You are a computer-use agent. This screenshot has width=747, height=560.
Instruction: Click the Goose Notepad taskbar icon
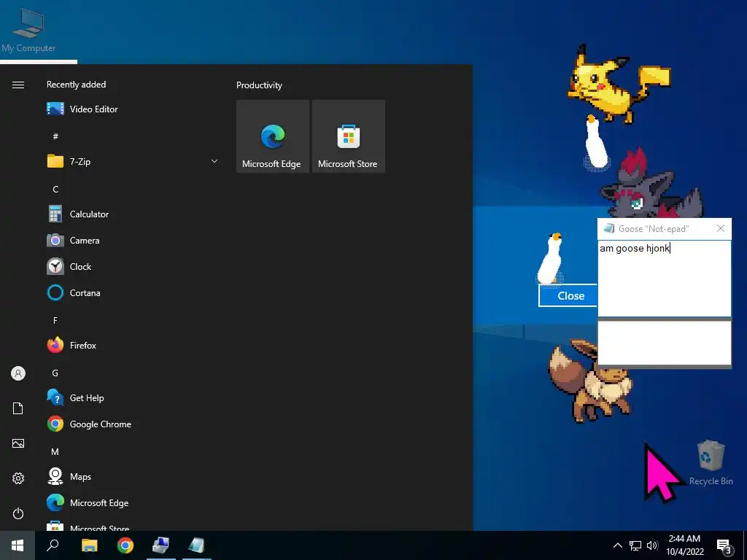coord(196,545)
